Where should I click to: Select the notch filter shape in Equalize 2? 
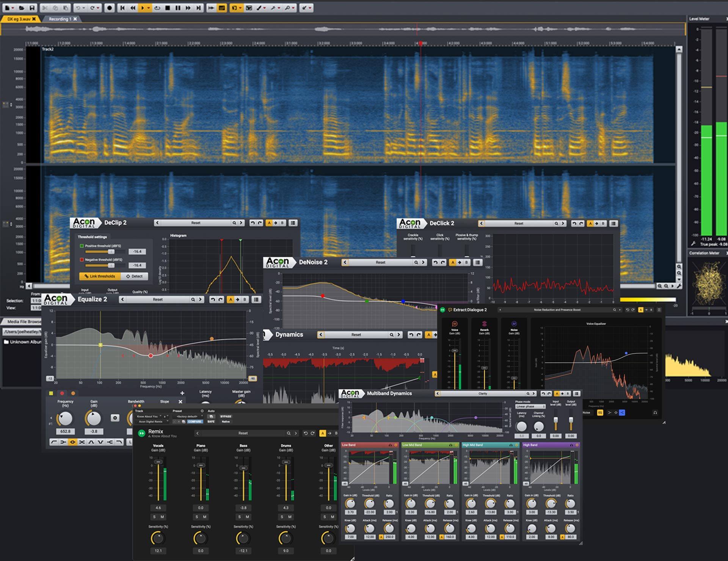pos(100,442)
